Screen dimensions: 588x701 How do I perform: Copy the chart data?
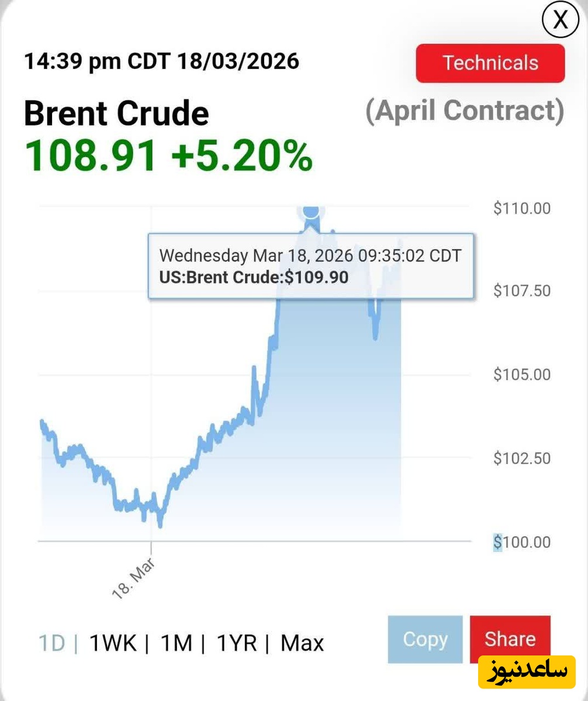(x=425, y=639)
